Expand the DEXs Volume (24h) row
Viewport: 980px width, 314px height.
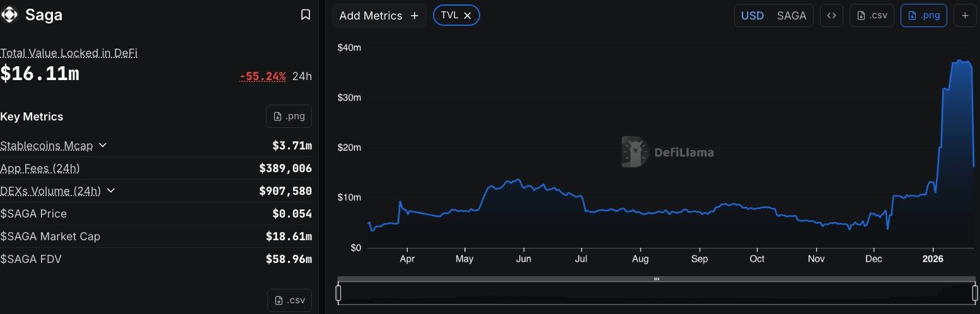click(111, 191)
